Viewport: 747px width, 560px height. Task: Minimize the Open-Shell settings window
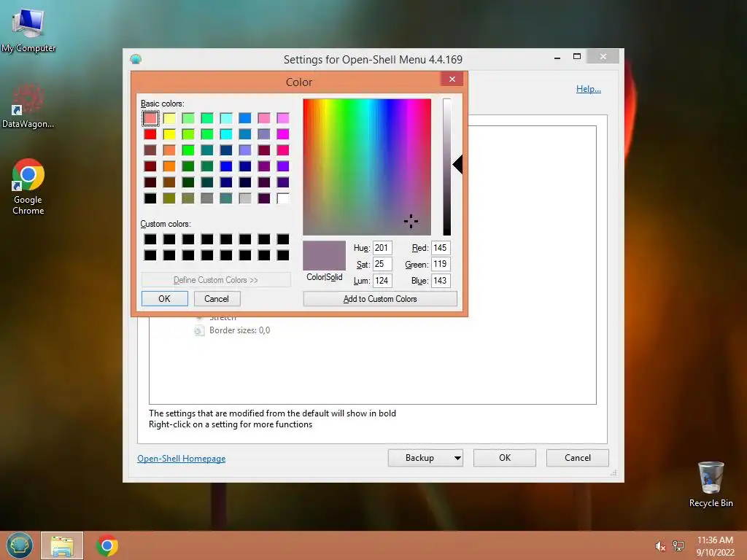[x=557, y=57]
